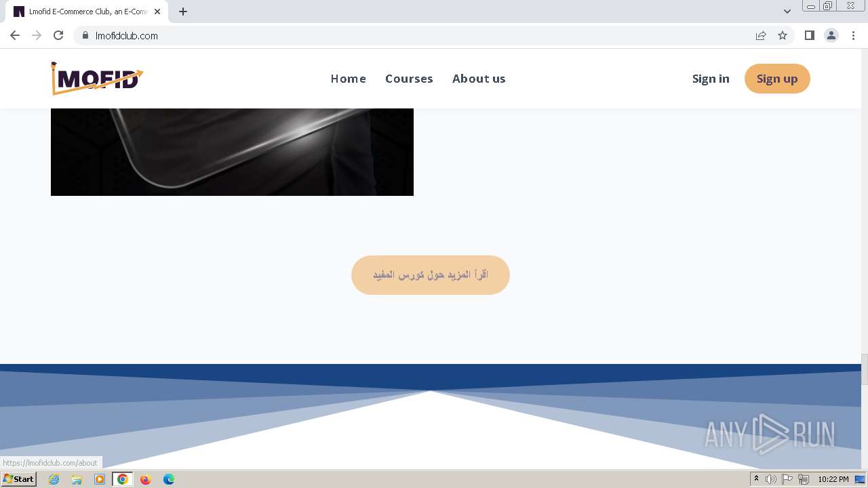Click the Lmofid logo in header
The height and width of the screenshot is (488, 868).
click(x=97, y=79)
